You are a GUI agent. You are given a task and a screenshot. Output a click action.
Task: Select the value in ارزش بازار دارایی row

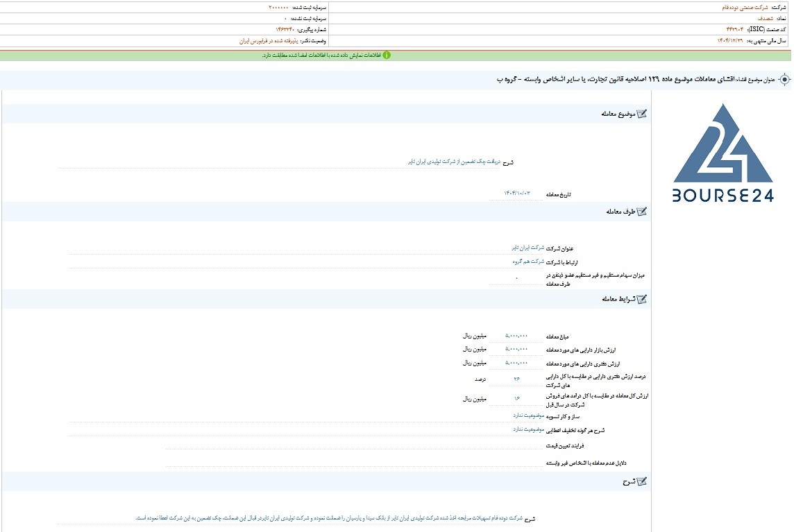(516, 350)
